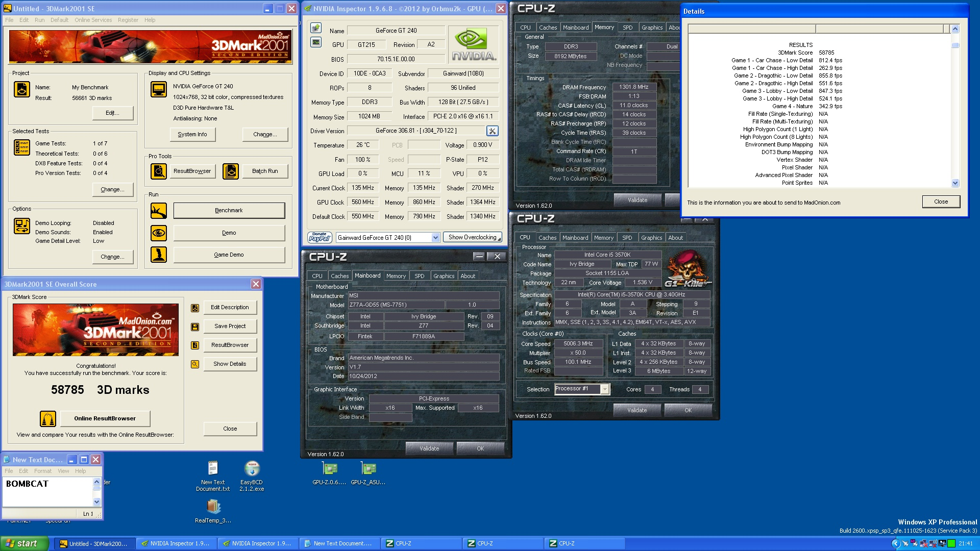980x551 pixels.
Task: Select Mainboard tab in memory CPU-Z window
Action: (x=576, y=28)
